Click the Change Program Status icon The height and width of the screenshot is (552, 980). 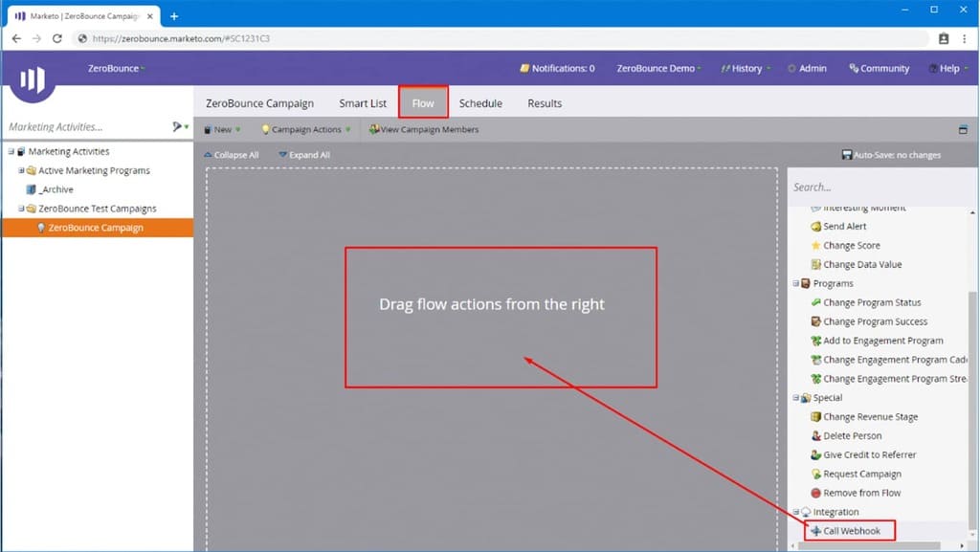coord(815,303)
